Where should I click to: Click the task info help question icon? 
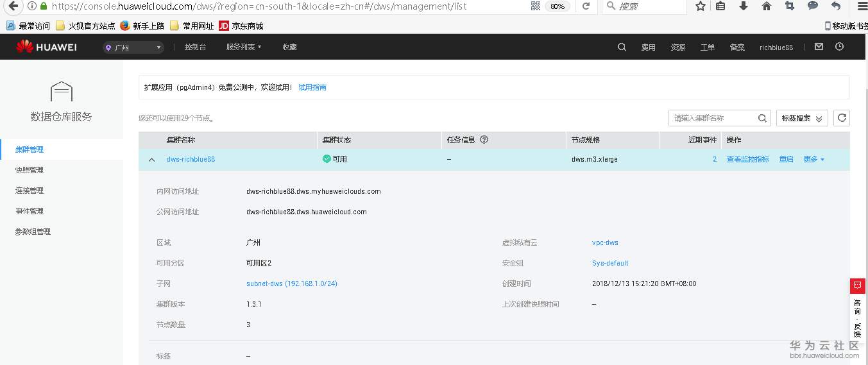coord(484,139)
